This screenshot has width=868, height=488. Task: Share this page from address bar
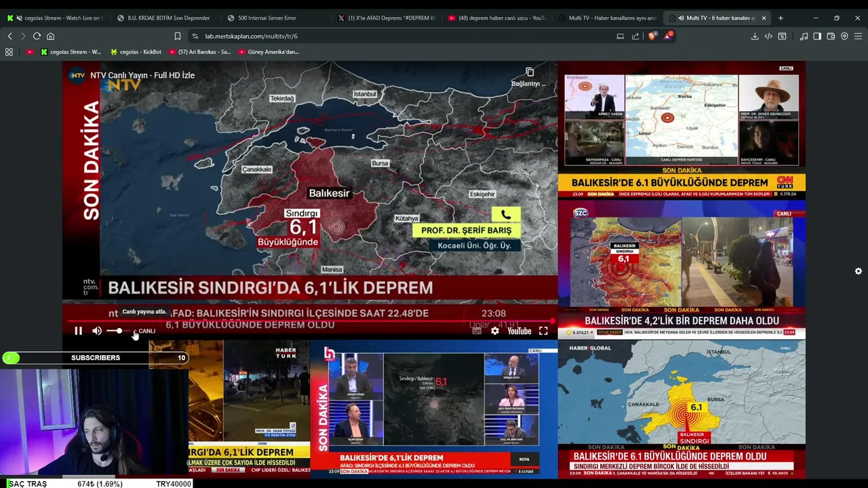pyautogui.click(x=635, y=36)
